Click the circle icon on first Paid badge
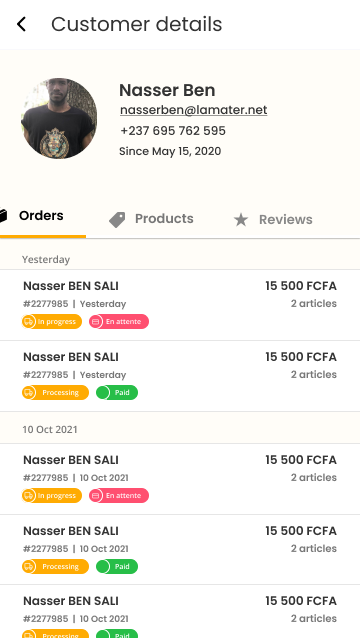This screenshot has width=360, height=640. [103, 393]
